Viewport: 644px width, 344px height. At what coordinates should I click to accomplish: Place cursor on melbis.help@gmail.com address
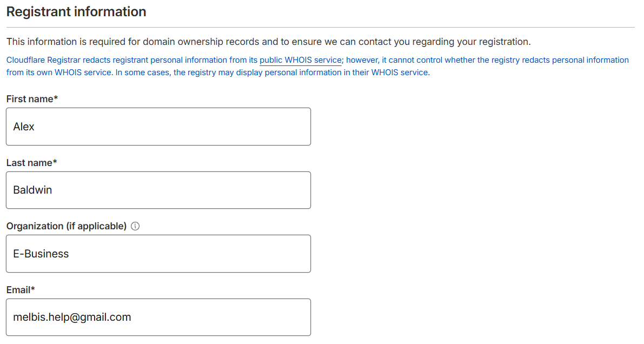tap(72, 317)
